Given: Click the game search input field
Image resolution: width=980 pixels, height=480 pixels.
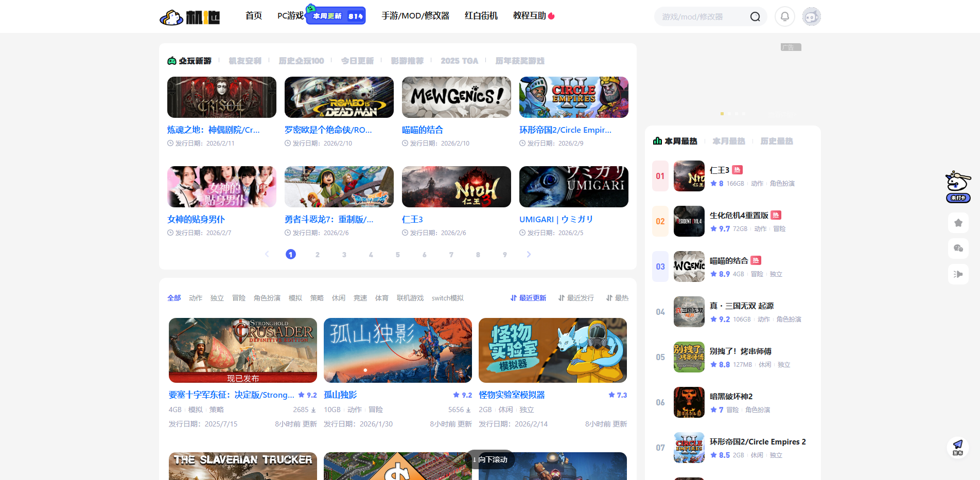Looking at the screenshot, I should point(700,17).
